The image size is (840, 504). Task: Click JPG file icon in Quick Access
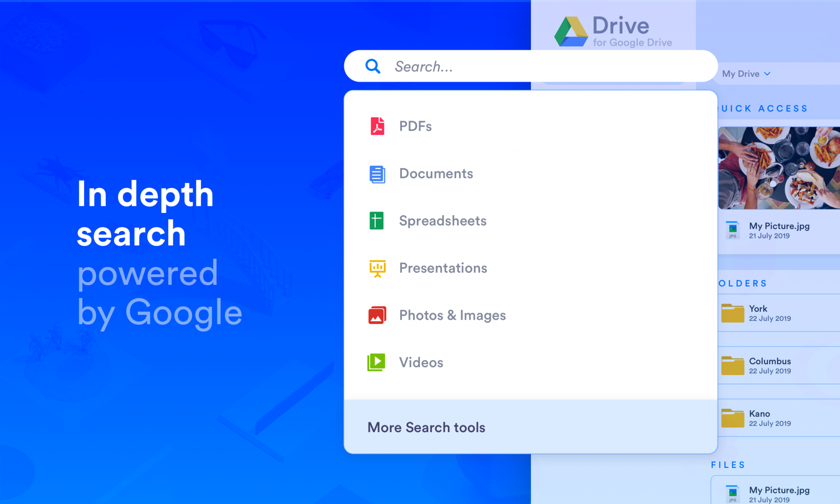[733, 230]
